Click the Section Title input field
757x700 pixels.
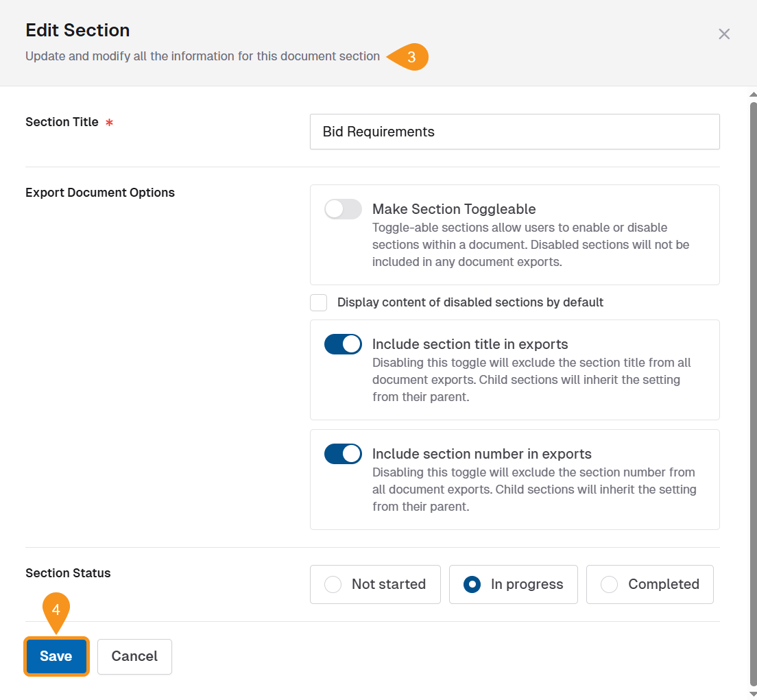[x=514, y=132]
